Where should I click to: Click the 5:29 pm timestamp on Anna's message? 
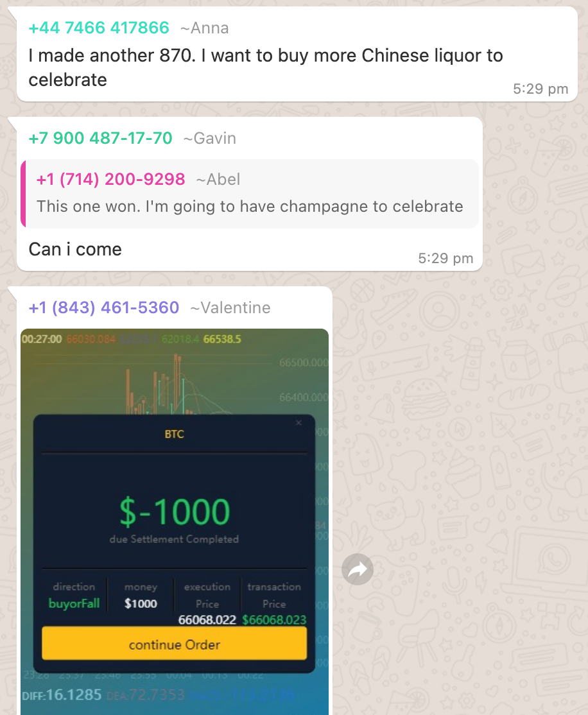540,89
